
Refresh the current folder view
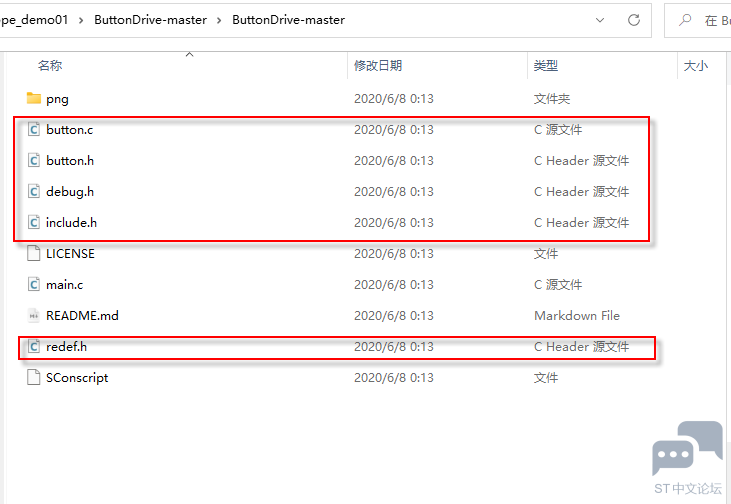tap(634, 20)
